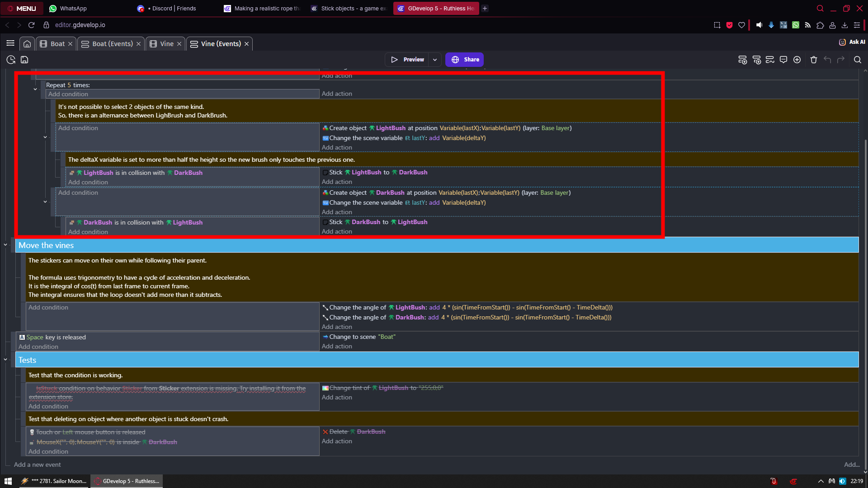Click Add a new event link
Screen dimensions: 868x488
37,465
